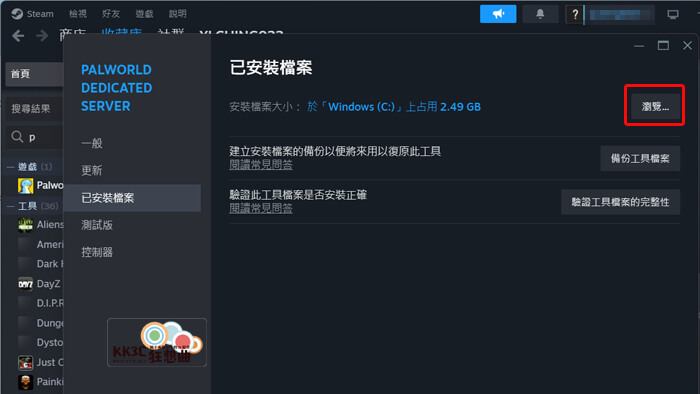700x394 pixels.
Task: Go back with the left arrow
Action: click(18, 36)
